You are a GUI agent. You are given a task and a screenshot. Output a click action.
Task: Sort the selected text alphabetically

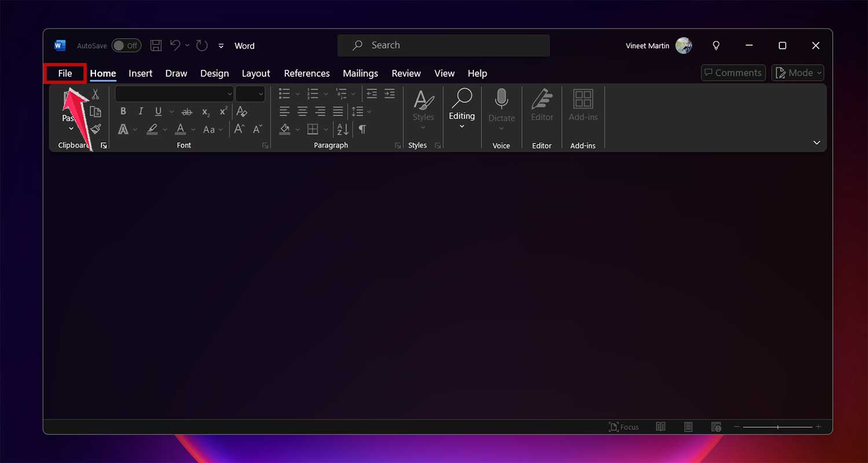[343, 129]
